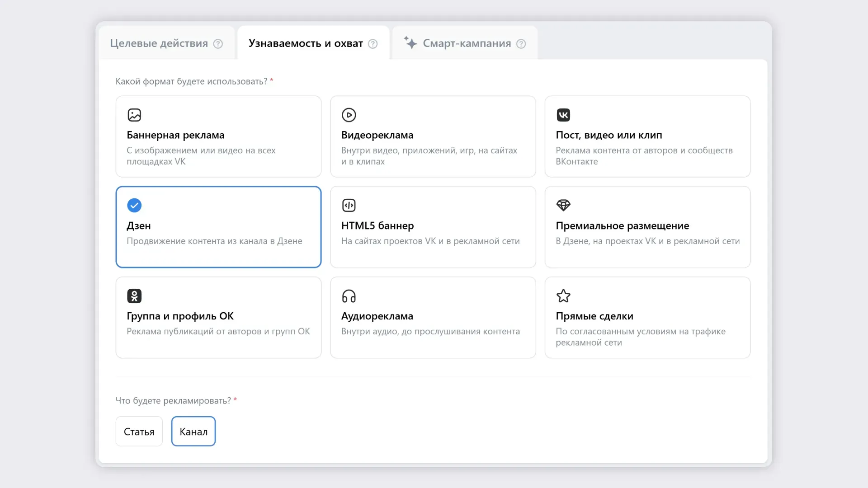
Task: Click description 'Реклама контента от авторов и сообществ ВКонтакте'
Action: click(x=644, y=156)
